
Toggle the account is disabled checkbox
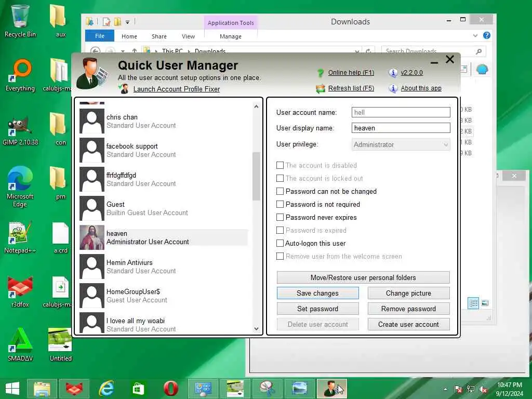(x=280, y=165)
